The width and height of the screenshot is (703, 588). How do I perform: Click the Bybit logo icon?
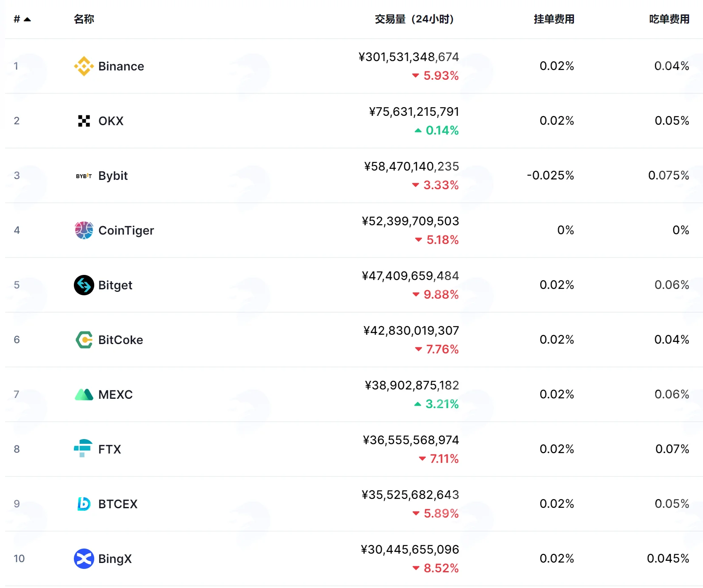point(84,176)
